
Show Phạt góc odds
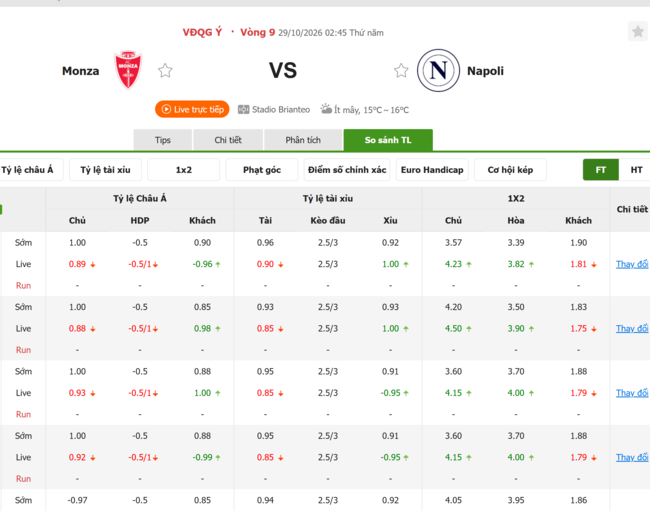tap(262, 170)
